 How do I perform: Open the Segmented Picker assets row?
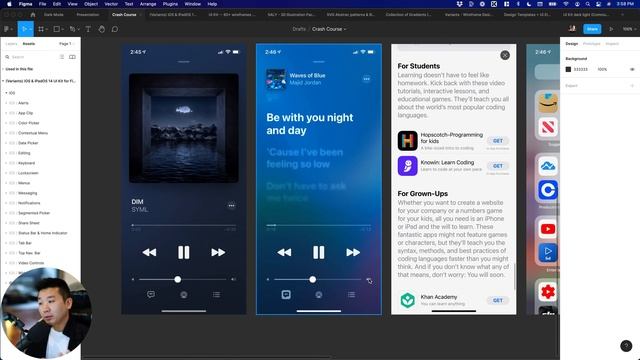point(40,213)
